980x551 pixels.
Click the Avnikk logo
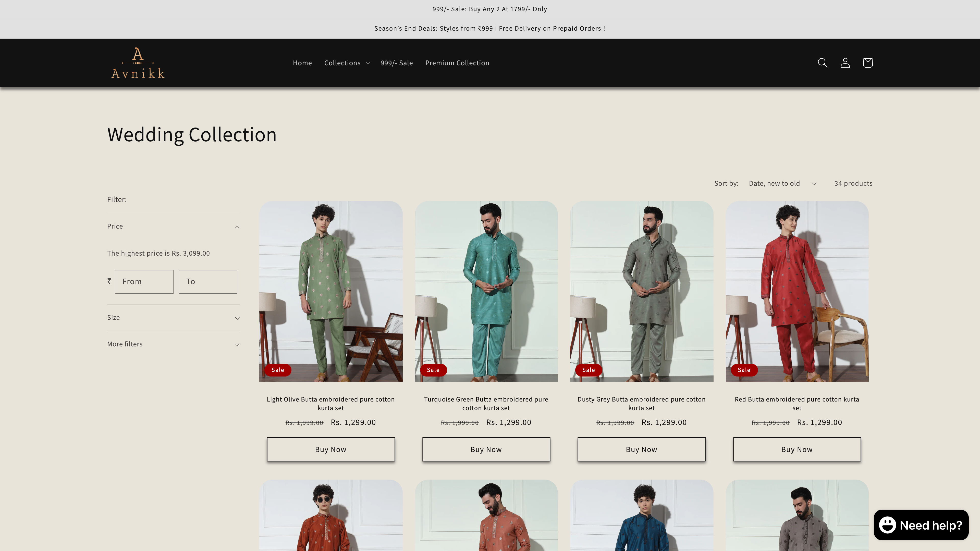click(x=138, y=63)
